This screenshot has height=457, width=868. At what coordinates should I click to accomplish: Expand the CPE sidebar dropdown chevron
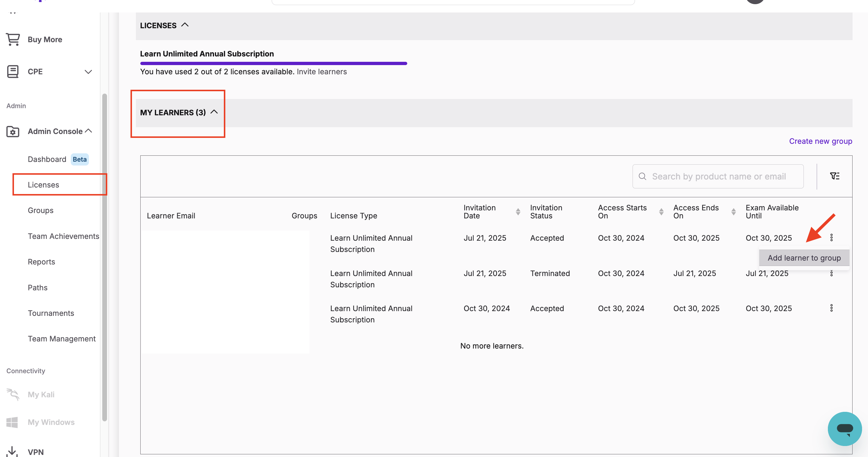(88, 72)
